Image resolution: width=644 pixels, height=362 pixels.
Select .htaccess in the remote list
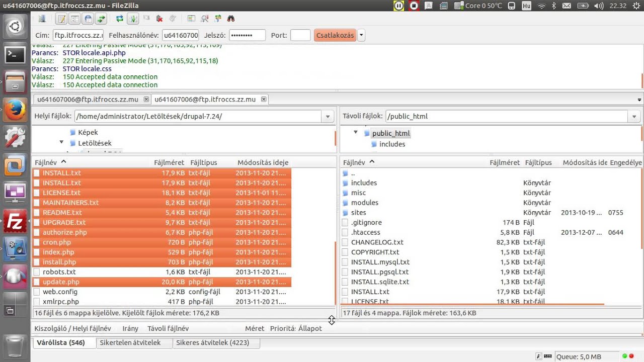(x=366, y=232)
